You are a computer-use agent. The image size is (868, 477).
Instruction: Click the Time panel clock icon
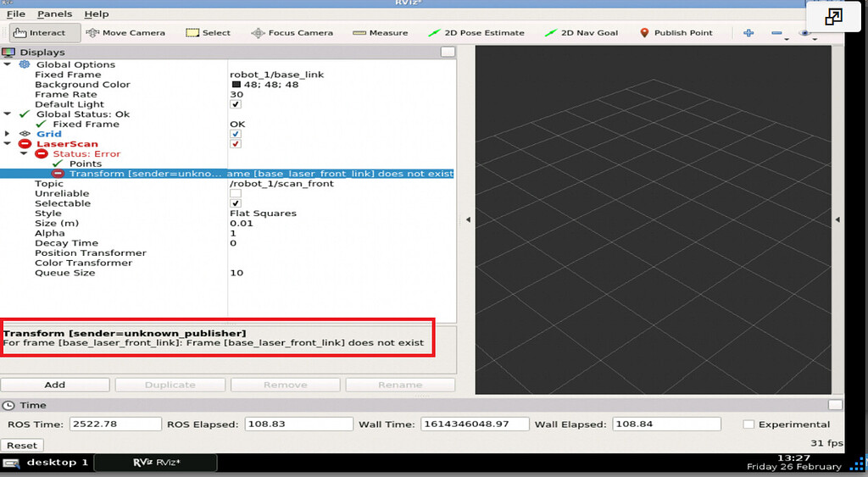click(x=8, y=405)
